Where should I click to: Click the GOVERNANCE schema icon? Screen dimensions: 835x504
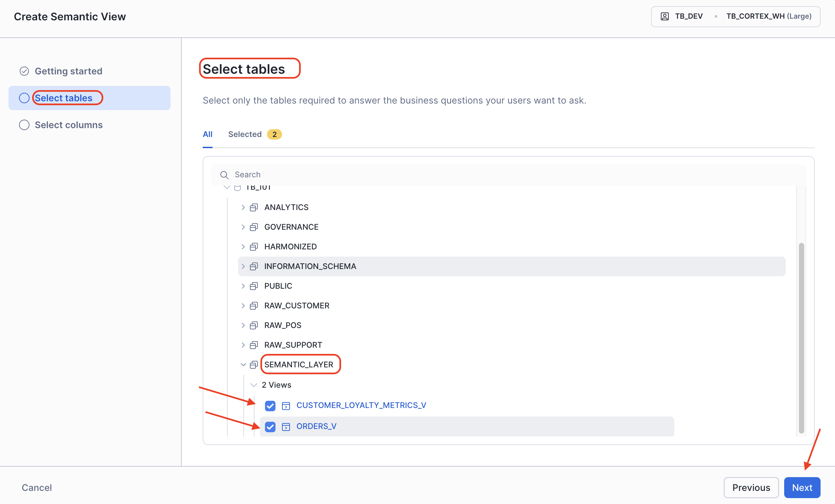click(x=254, y=227)
